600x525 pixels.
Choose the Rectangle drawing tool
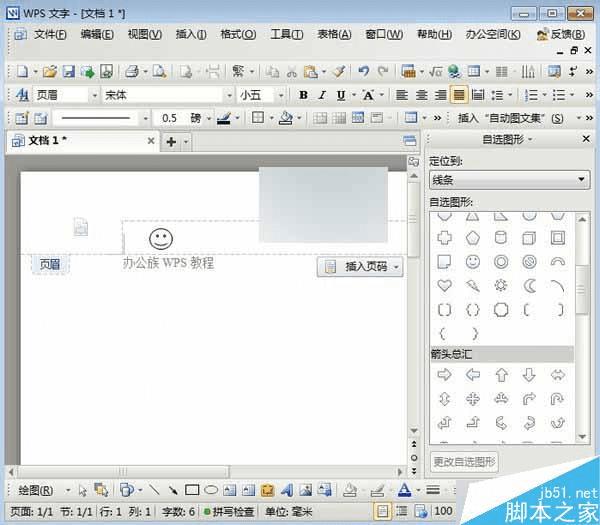tap(192, 490)
